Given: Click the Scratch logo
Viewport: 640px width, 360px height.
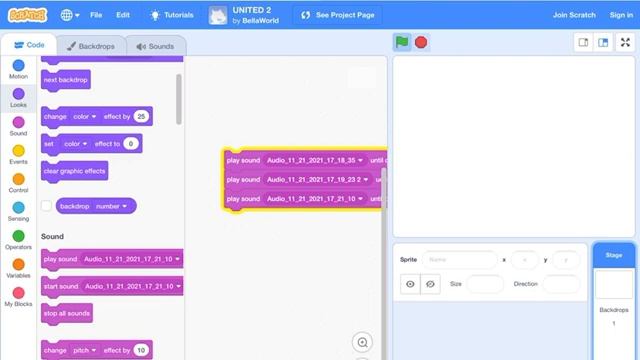Looking at the screenshot, I should point(27,15).
